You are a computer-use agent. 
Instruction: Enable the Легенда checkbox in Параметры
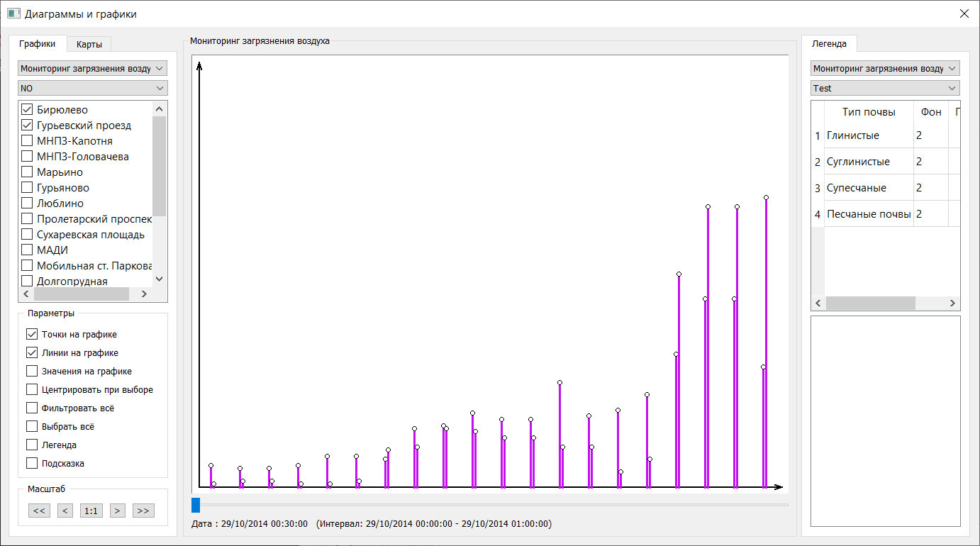pos(32,445)
